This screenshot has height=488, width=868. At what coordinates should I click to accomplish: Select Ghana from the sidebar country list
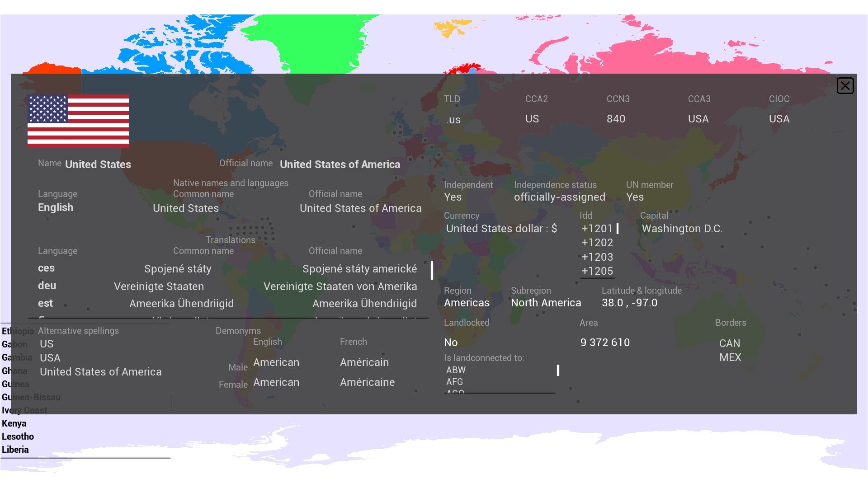click(x=14, y=371)
